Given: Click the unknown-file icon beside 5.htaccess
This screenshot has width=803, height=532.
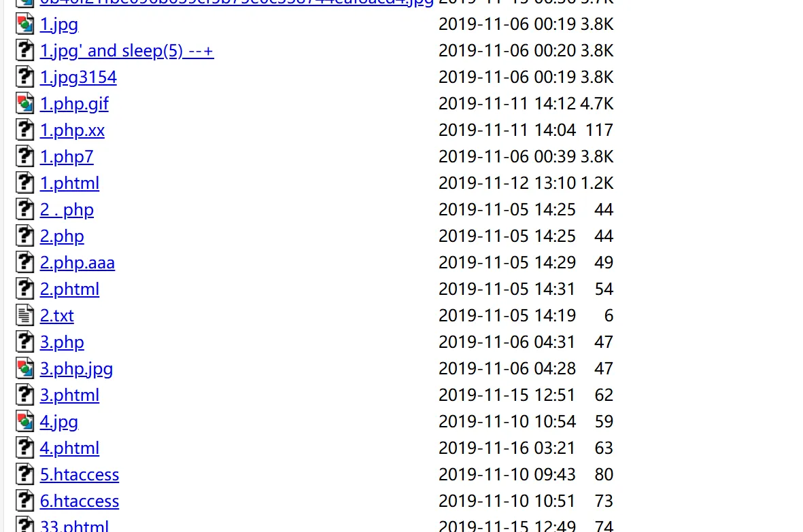Looking at the screenshot, I should 24,474.
